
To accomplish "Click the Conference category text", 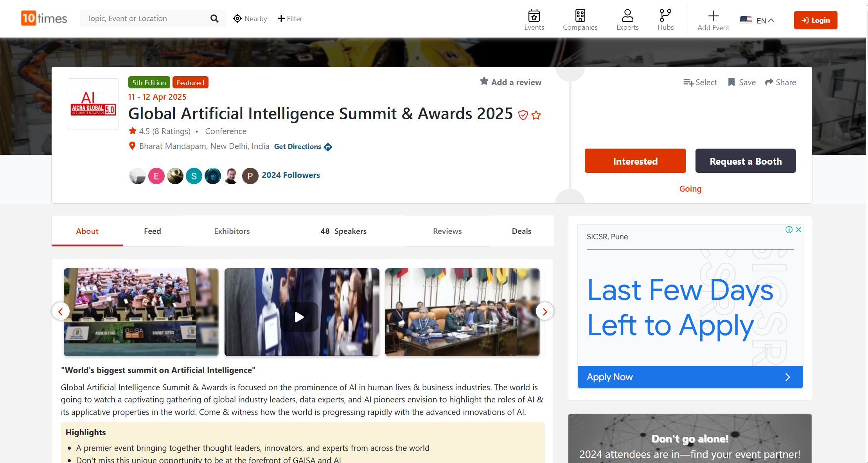I will tap(226, 131).
